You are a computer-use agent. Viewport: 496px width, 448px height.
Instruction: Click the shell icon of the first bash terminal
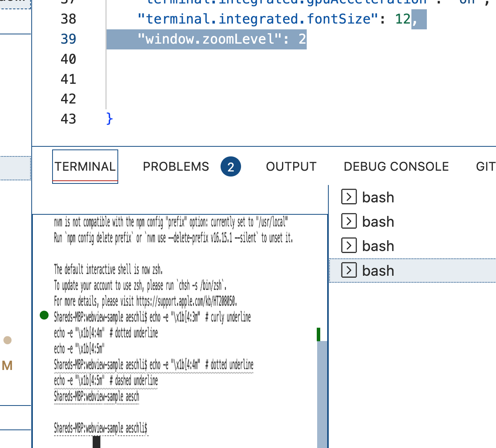click(x=349, y=197)
